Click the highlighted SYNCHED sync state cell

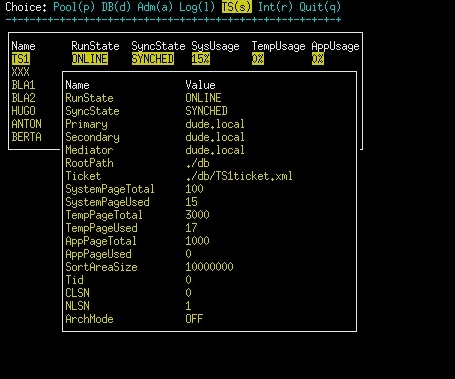(153, 59)
